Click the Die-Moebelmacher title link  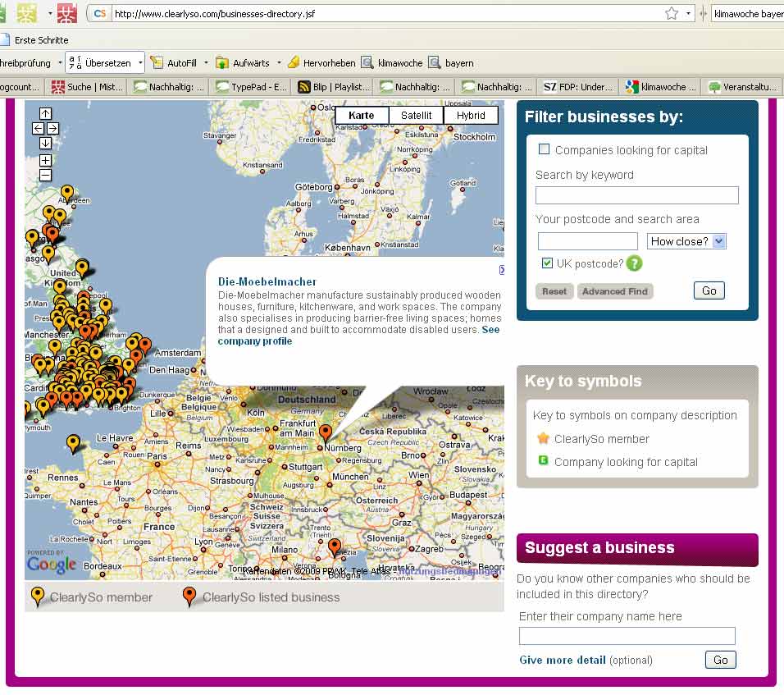(267, 281)
